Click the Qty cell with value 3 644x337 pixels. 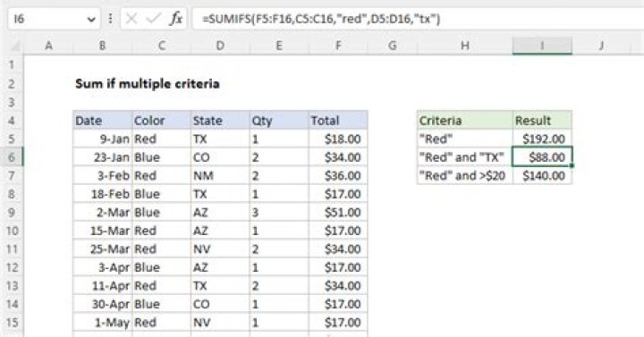click(279, 212)
